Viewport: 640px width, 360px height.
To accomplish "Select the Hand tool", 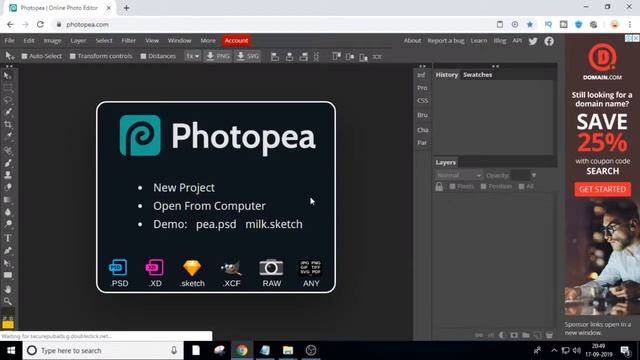I will pyautogui.click(x=7, y=289).
